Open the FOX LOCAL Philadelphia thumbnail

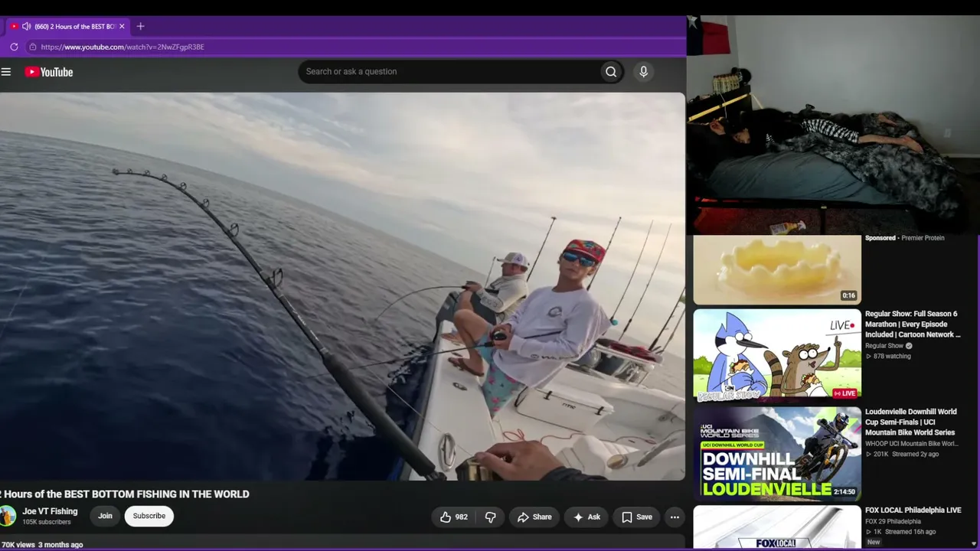[x=777, y=527]
